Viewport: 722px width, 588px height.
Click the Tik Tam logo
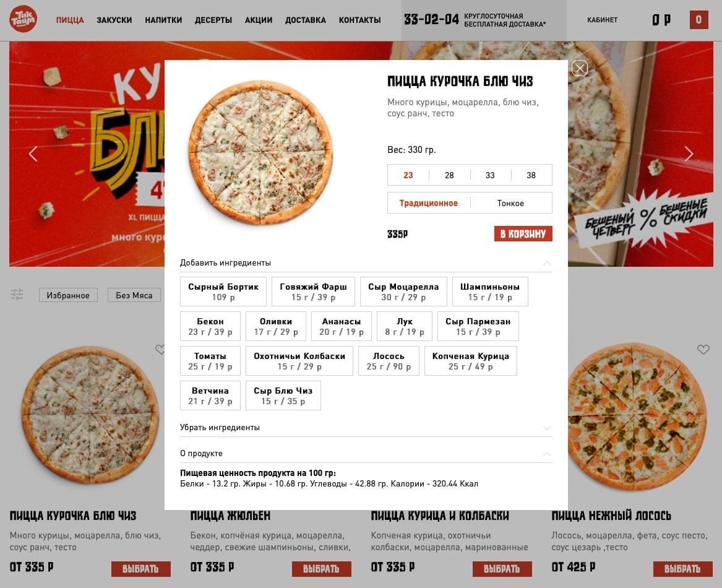click(x=23, y=19)
